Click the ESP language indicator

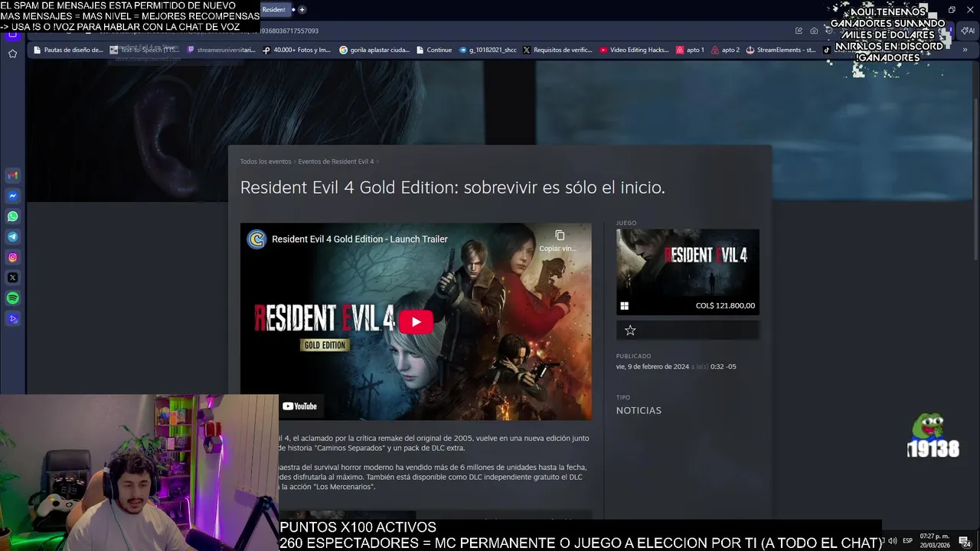(x=907, y=541)
